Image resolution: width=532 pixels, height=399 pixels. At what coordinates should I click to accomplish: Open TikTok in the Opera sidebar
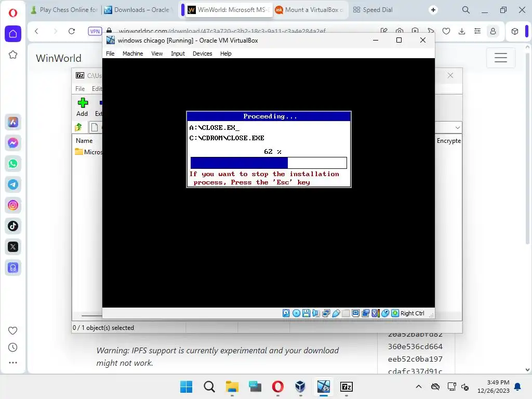pyautogui.click(x=13, y=226)
